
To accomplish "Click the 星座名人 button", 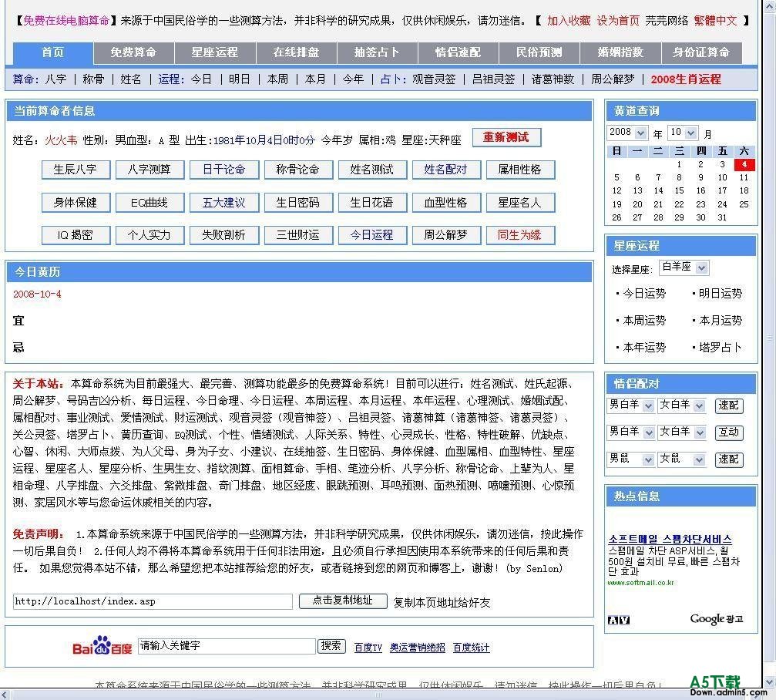I will click(520, 203).
